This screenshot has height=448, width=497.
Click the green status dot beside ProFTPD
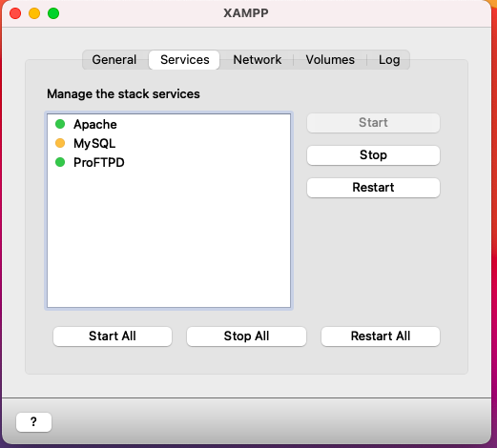60,162
